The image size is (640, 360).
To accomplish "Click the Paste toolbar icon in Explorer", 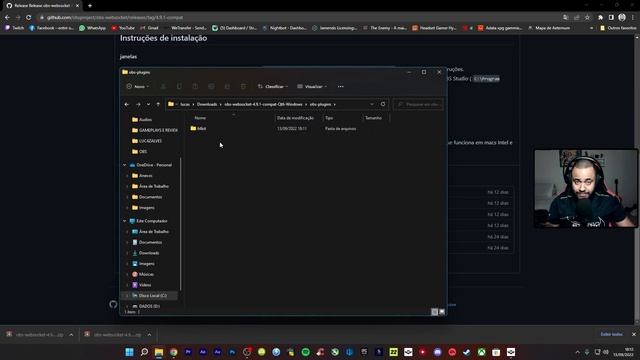I will tap(195, 87).
